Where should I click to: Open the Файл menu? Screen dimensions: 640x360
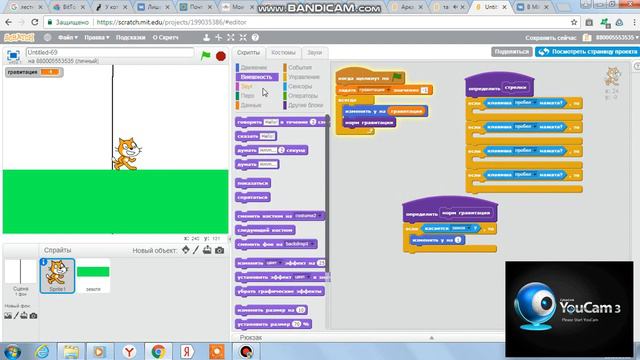coord(67,38)
